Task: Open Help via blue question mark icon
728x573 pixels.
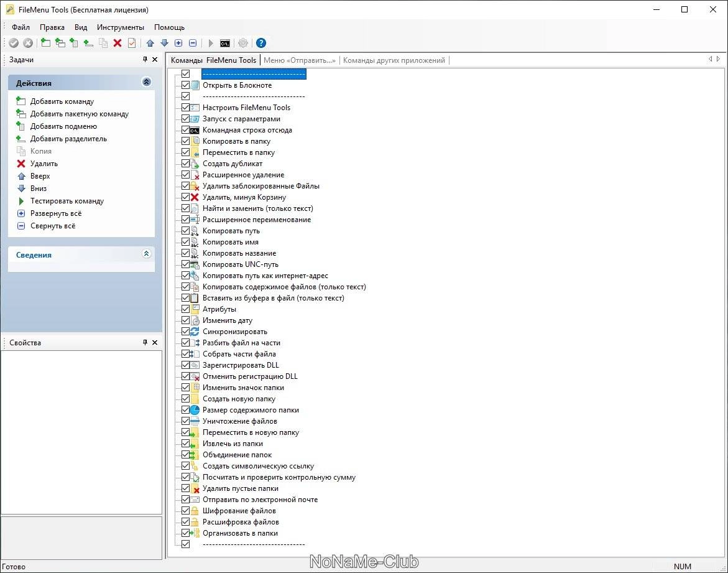Action: click(x=261, y=43)
